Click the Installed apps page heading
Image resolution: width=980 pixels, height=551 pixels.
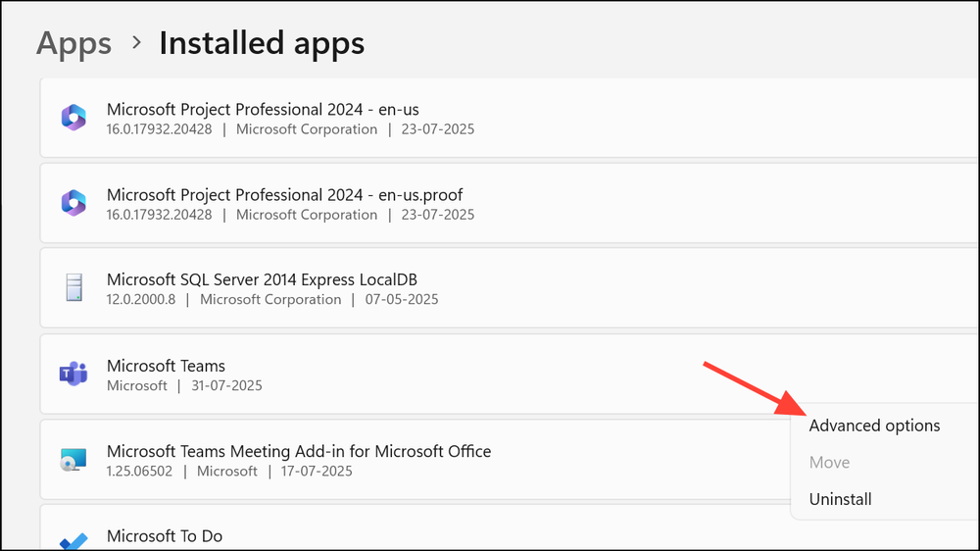[x=262, y=43]
